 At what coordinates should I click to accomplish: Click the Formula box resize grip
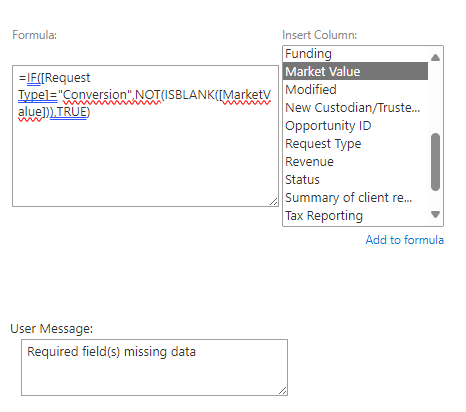274,201
